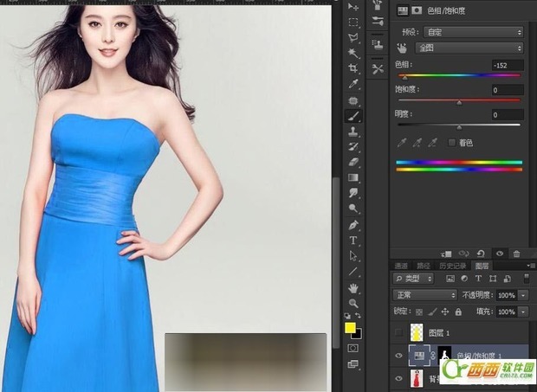Enable the 着色 colorize checkbox
The height and width of the screenshot is (392, 537).
pos(451,142)
